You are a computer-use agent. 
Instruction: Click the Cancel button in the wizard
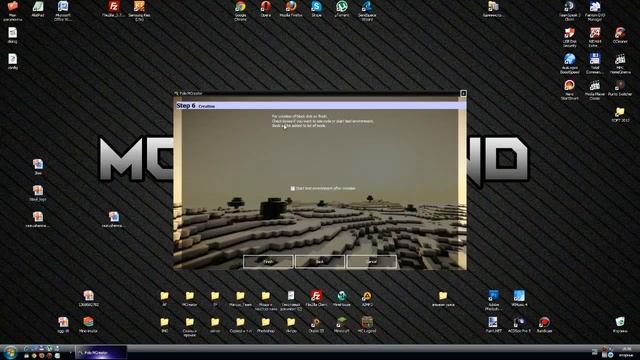pyautogui.click(x=371, y=262)
